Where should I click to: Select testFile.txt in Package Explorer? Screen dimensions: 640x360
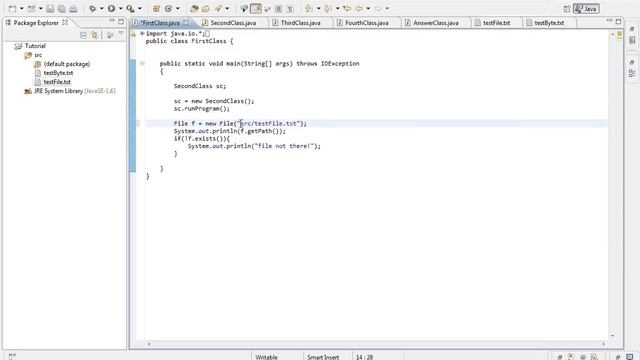point(57,82)
